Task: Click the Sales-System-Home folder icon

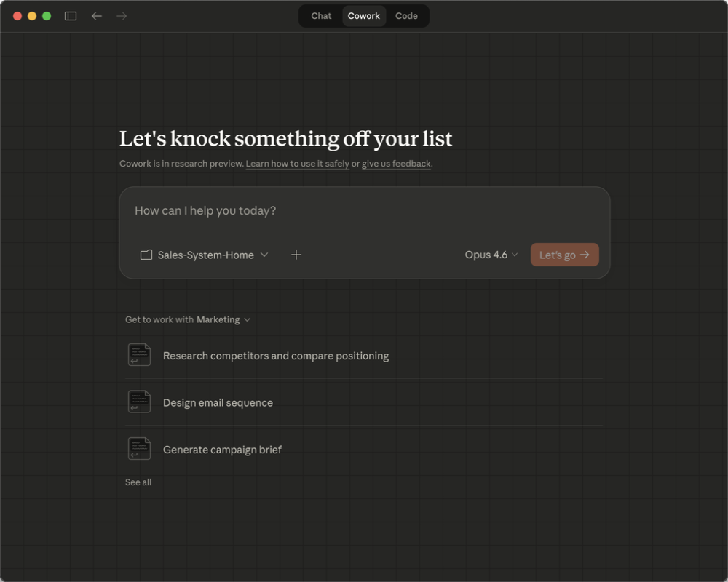Action: click(146, 255)
